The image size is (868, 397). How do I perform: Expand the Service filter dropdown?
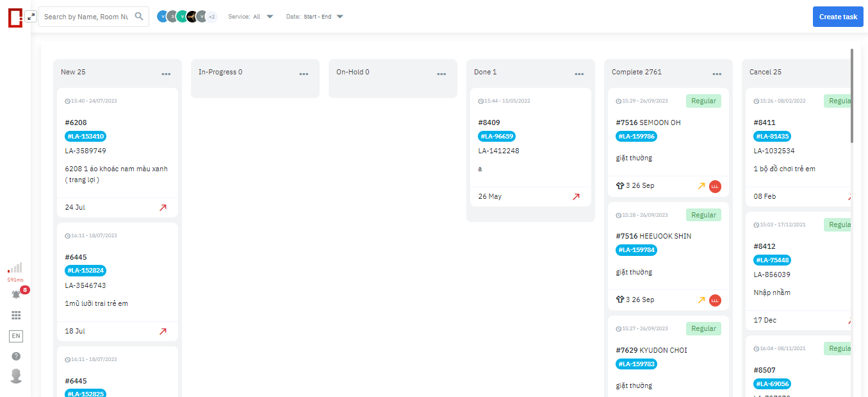269,17
